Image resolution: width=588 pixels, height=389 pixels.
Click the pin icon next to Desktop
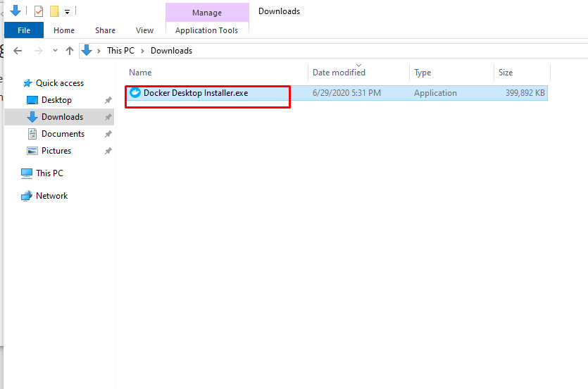tap(108, 100)
